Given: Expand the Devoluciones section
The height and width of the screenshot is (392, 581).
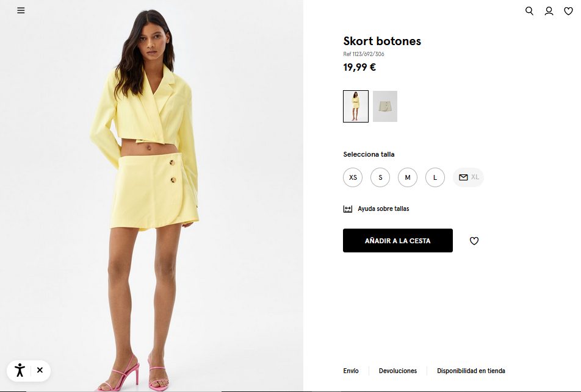Looking at the screenshot, I should tap(397, 371).
